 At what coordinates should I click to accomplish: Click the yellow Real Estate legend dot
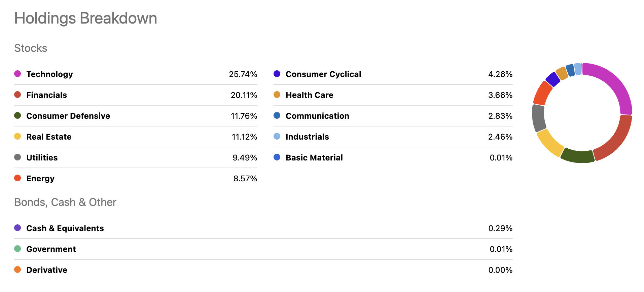(x=17, y=136)
